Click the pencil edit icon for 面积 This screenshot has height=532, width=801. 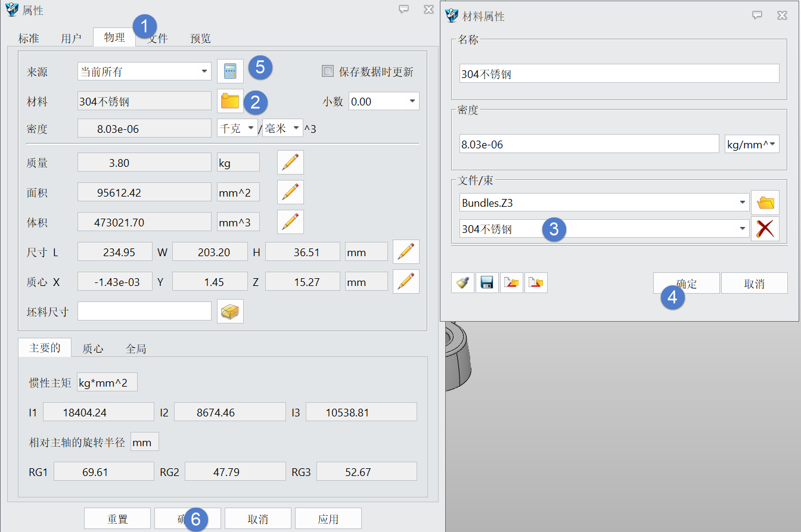pos(290,192)
